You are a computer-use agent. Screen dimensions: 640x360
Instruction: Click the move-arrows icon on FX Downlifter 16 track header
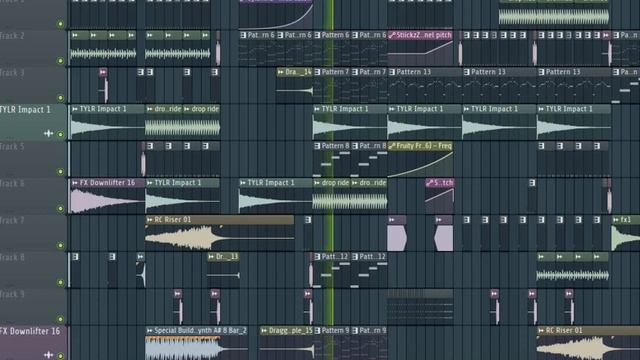(49, 355)
